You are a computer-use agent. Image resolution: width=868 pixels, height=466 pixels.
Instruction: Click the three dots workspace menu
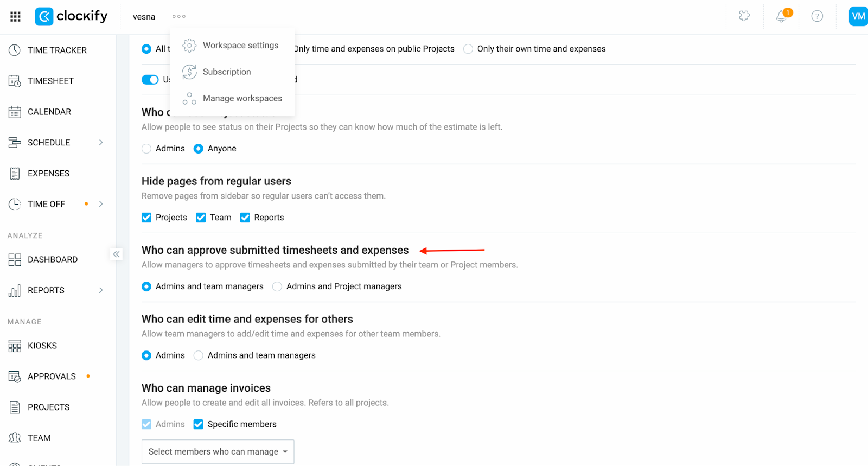click(x=179, y=16)
